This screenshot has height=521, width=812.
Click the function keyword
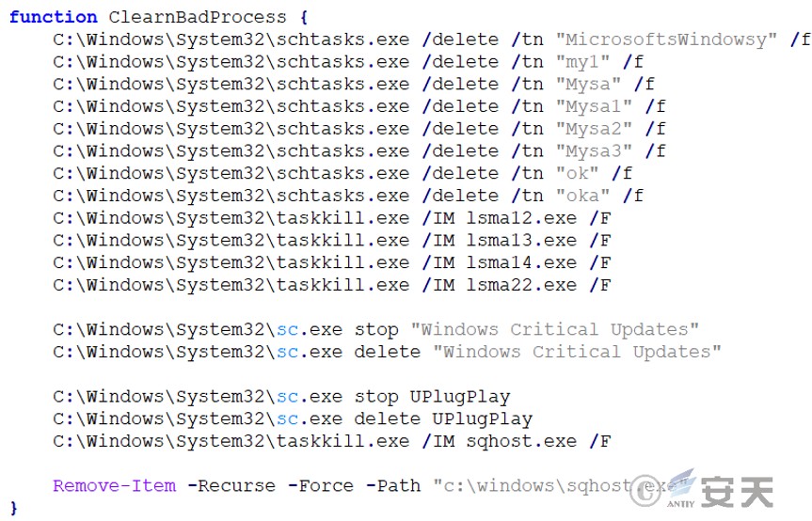pos(54,17)
